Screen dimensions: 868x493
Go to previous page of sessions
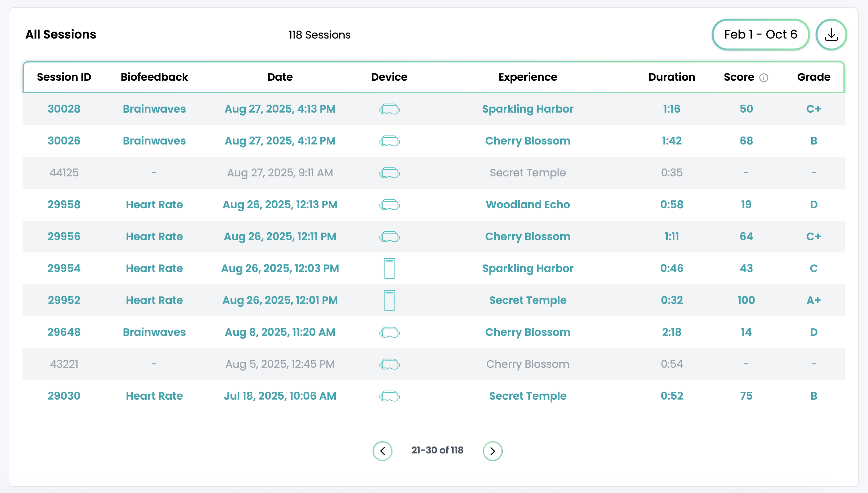tap(383, 451)
